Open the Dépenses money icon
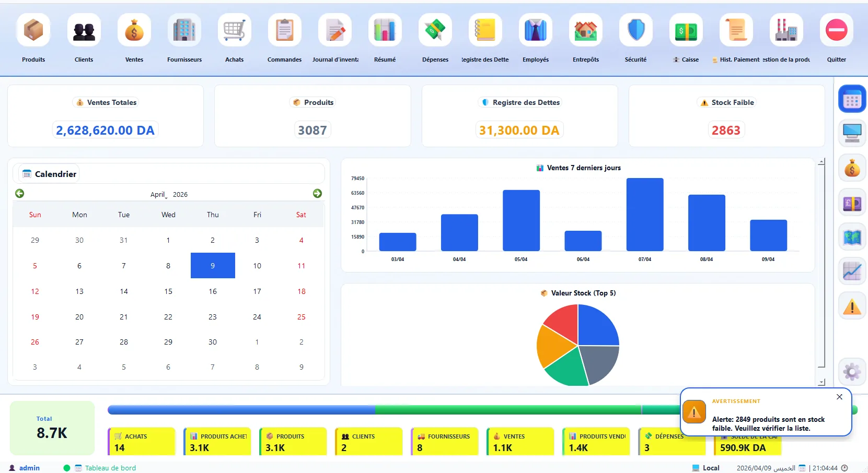Screen dimensions: 868x473 click(x=435, y=30)
